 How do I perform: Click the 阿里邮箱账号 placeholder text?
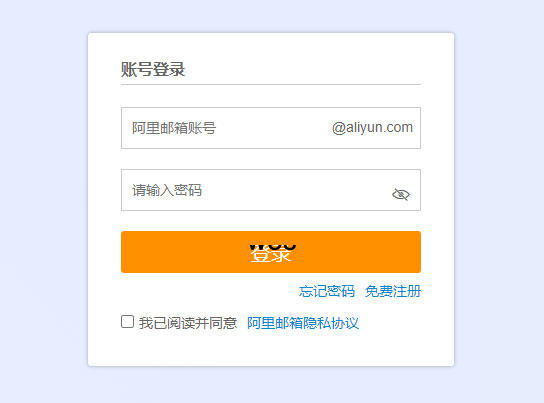pos(174,128)
